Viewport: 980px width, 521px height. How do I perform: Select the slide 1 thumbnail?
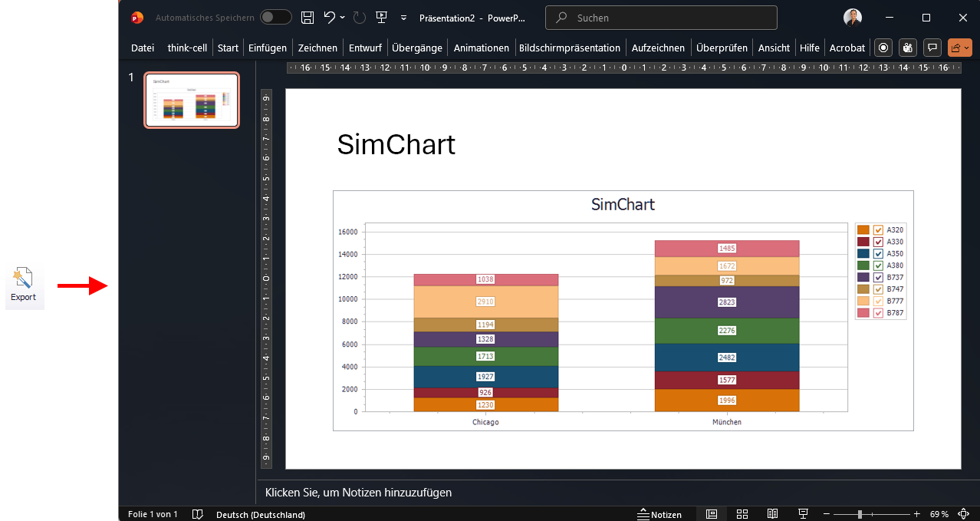coord(191,100)
